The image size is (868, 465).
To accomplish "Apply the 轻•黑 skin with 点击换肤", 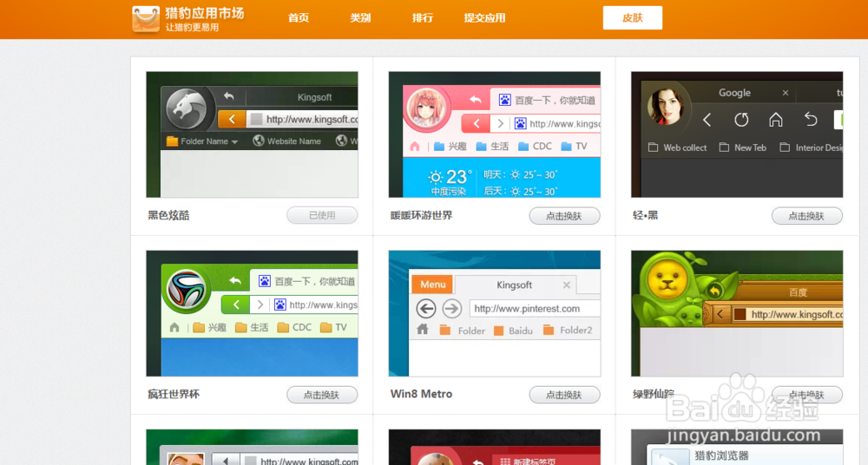I will point(807,216).
